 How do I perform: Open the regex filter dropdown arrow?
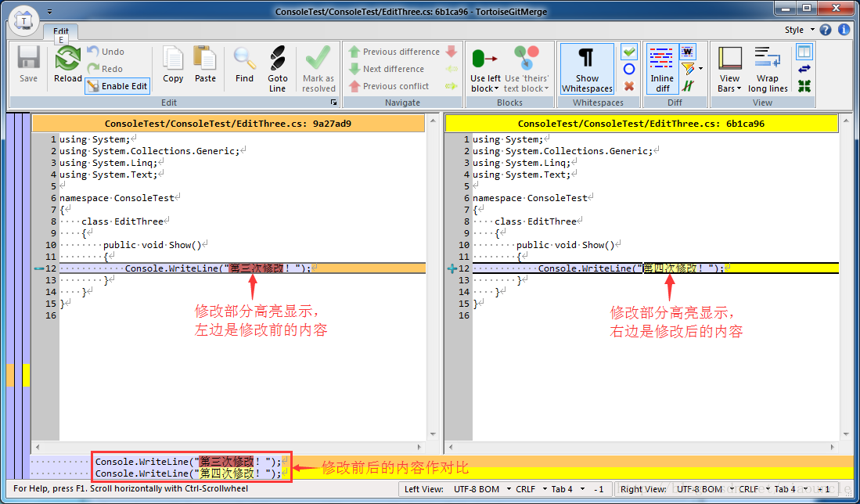701,69
